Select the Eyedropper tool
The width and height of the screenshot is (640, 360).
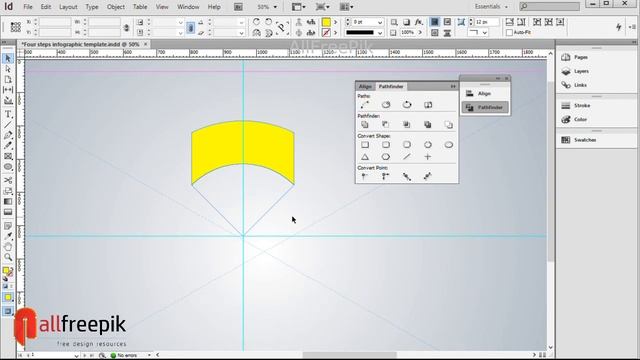[x=8, y=236]
